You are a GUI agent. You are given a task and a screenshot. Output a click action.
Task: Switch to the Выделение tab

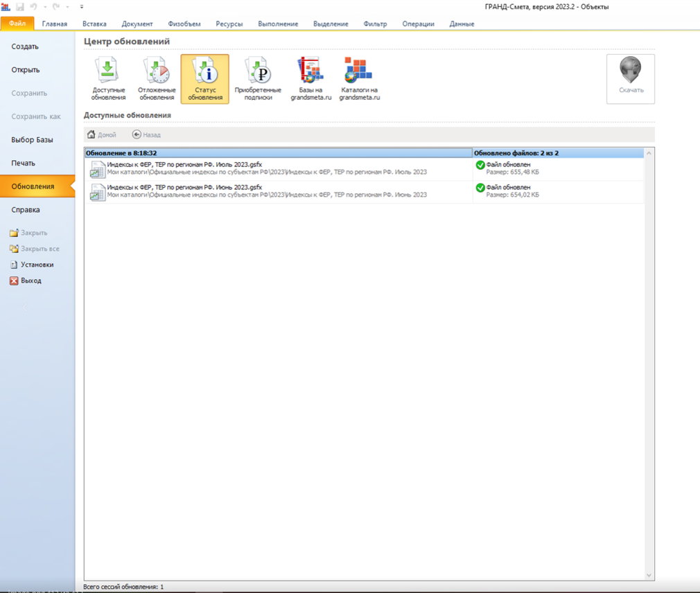pyautogui.click(x=331, y=24)
